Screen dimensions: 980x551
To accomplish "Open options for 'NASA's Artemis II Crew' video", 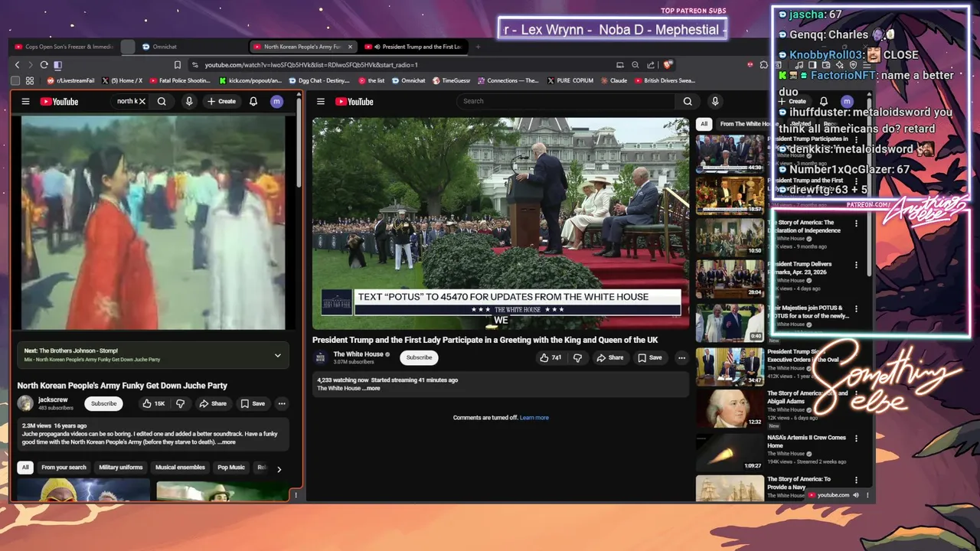I will coord(856,439).
